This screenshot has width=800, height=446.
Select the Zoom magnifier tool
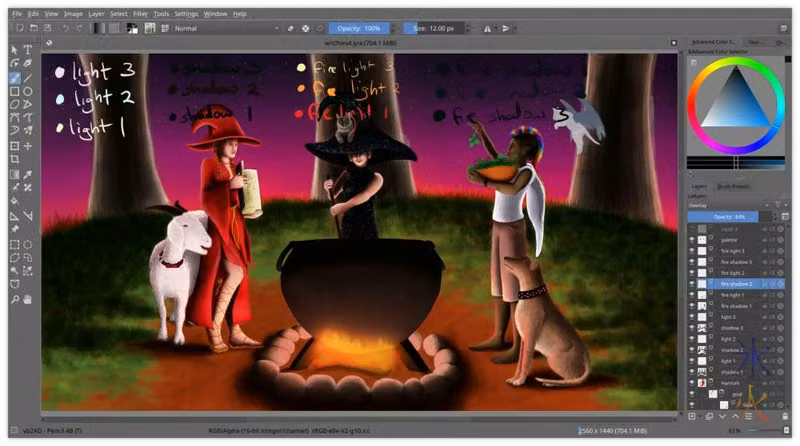tap(14, 300)
